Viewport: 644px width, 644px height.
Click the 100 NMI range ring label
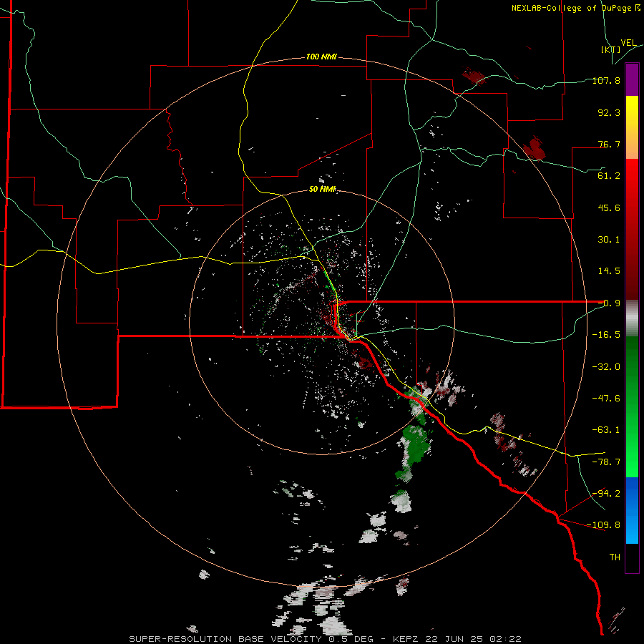click(321, 57)
